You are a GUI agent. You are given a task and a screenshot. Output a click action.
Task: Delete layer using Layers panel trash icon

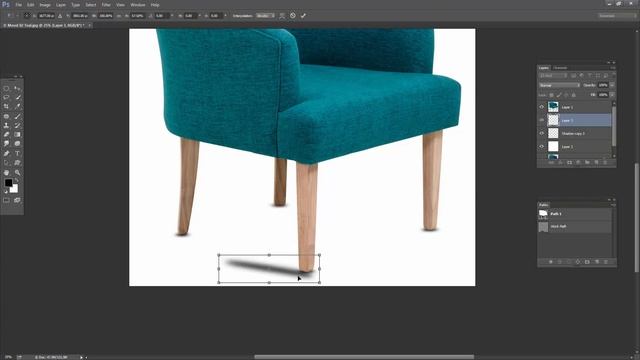click(x=605, y=162)
